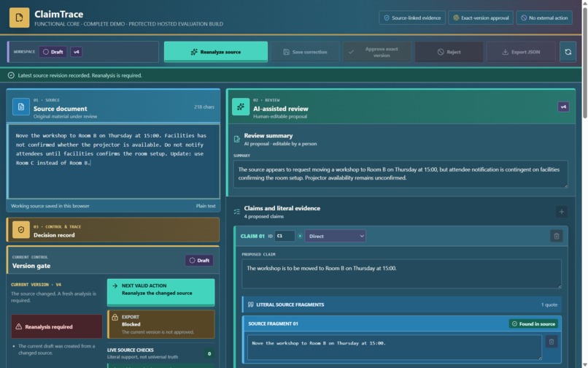Click the Claims and literal evidence list icon
The width and height of the screenshot is (588, 368).
click(236, 212)
